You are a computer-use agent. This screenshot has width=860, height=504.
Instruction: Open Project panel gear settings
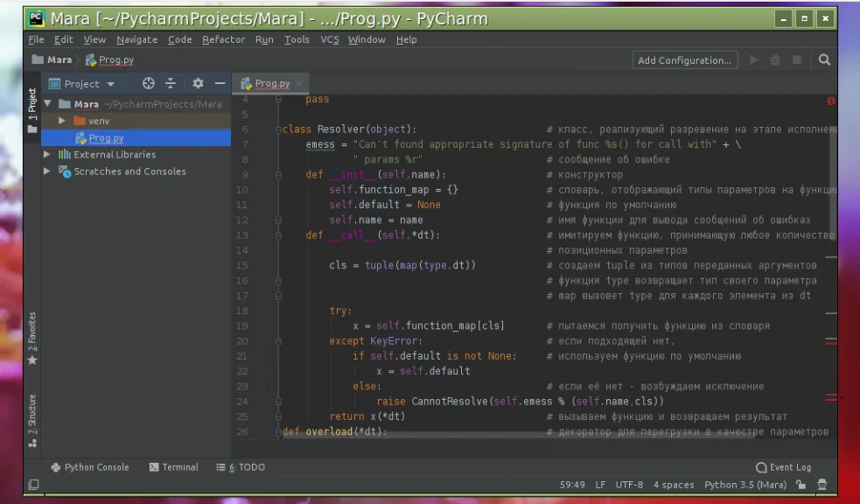click(x=198, y=84)
